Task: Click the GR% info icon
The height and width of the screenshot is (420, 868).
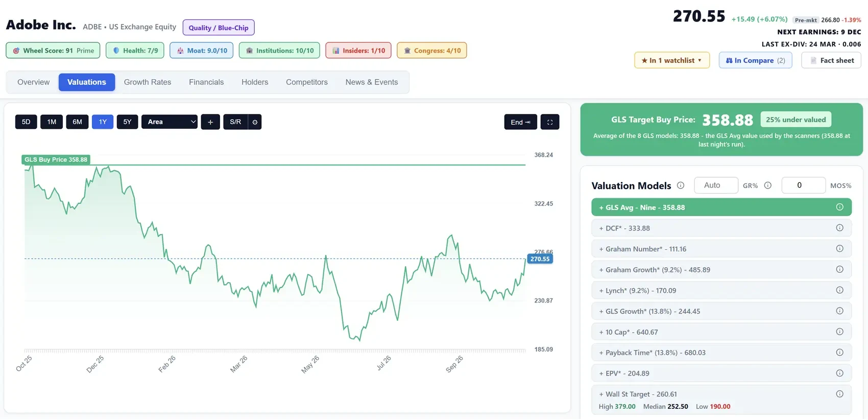Action: tap(768, 185)
